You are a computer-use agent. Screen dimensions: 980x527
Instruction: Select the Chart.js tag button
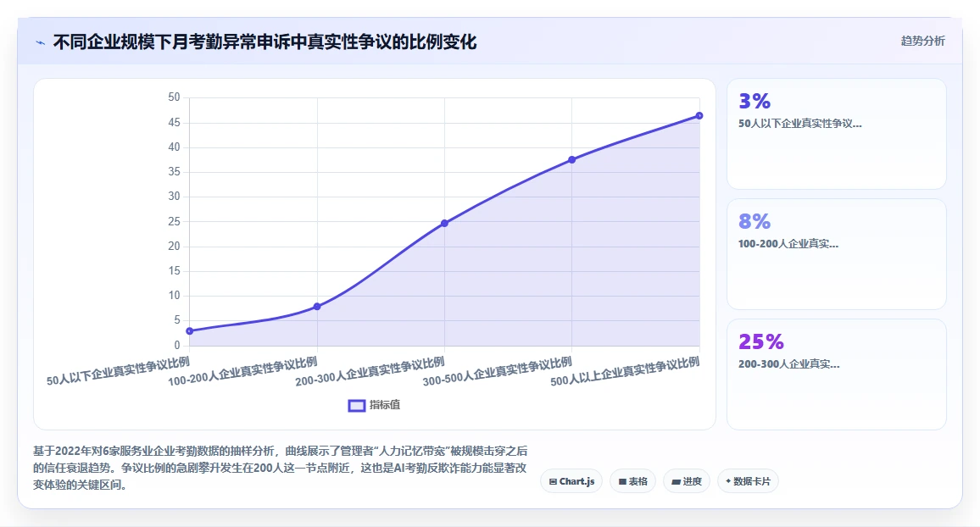coord(571,481)
